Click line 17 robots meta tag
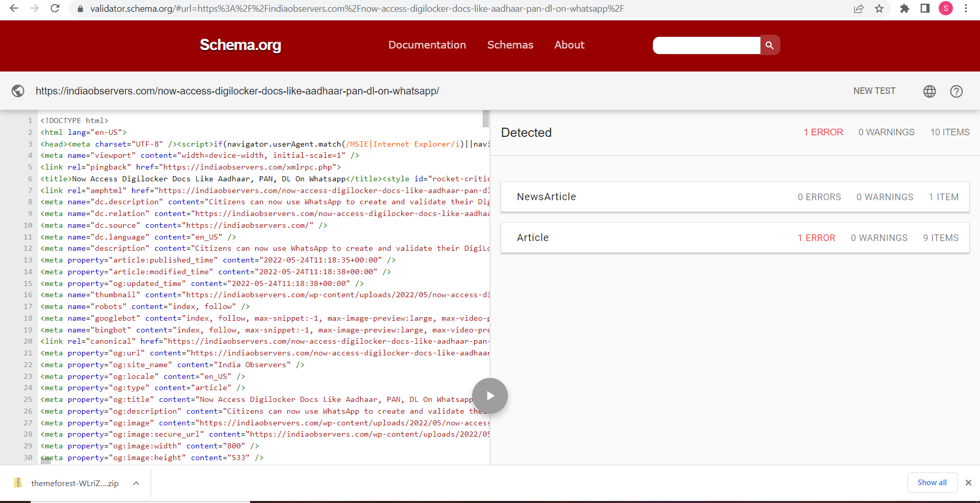Screen dimensions: 980x503 [145, 306]
